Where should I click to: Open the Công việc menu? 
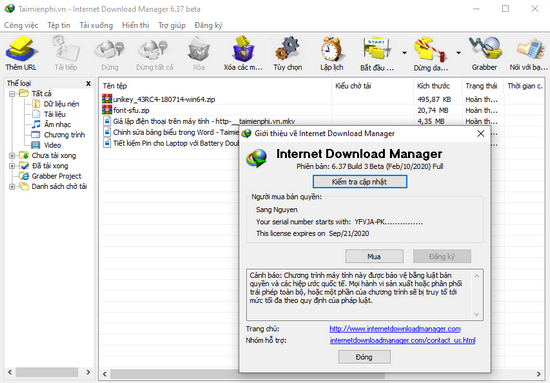21,25
